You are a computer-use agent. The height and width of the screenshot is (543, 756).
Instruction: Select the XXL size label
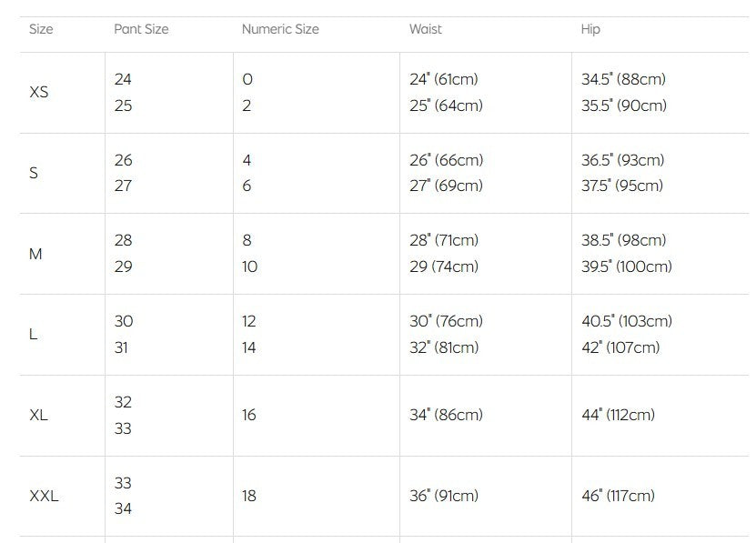pos(44,496)
